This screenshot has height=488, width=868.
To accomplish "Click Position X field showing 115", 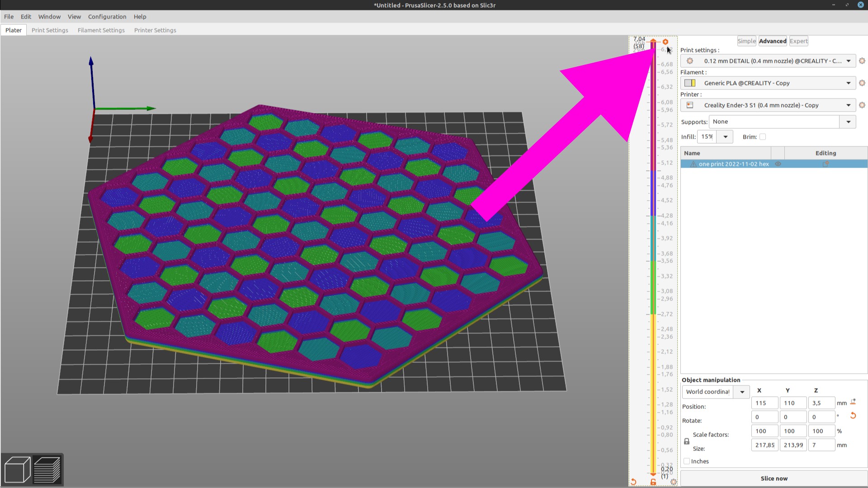I will [x=764, y=403].
